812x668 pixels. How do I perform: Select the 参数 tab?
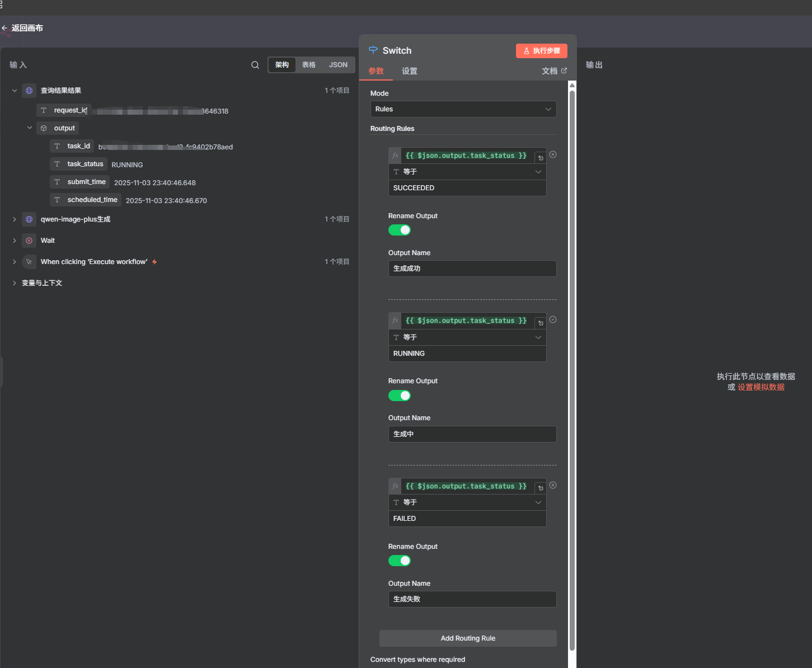[376, 71]
